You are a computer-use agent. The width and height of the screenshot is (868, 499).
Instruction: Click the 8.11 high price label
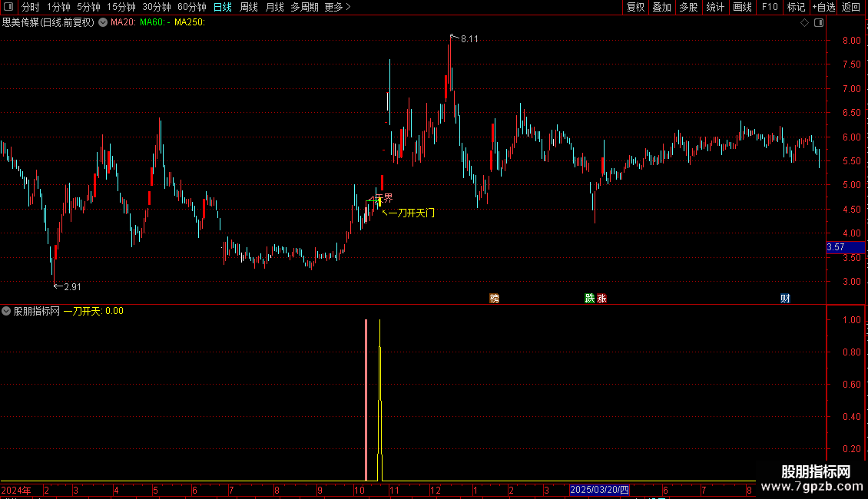coord(469,38)
